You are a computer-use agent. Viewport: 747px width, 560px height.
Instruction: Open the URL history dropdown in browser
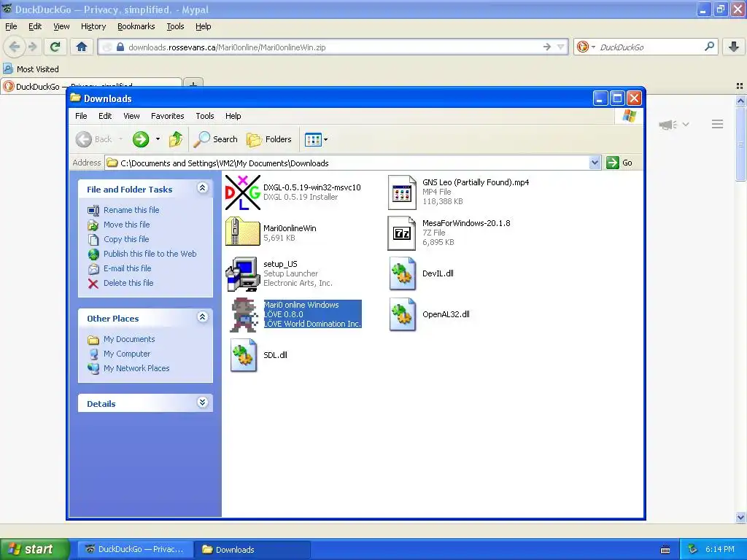click(561, 47)
